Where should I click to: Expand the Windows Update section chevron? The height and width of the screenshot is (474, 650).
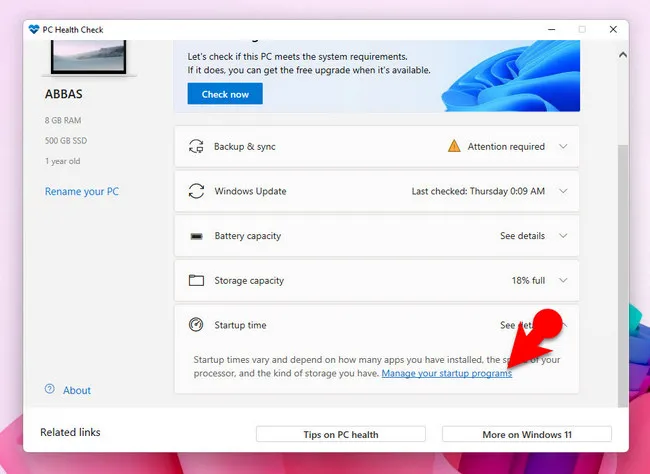click(563, 191)
